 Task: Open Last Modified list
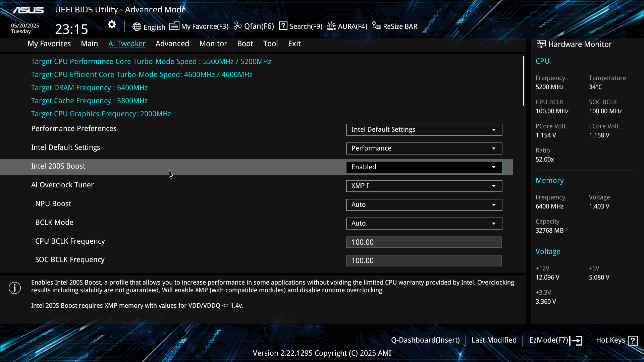pyautogui.click(x=494, y=340)
